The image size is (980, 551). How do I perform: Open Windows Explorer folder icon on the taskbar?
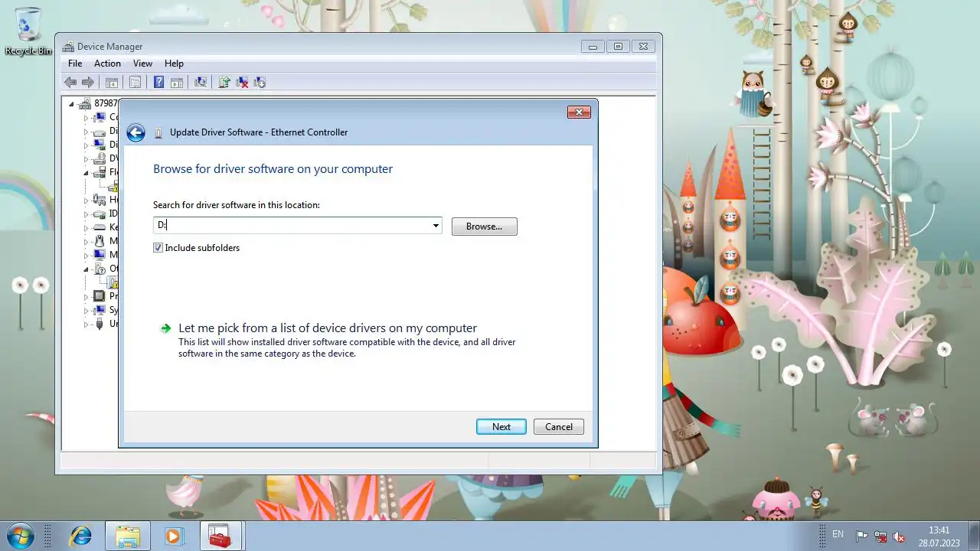127,536
